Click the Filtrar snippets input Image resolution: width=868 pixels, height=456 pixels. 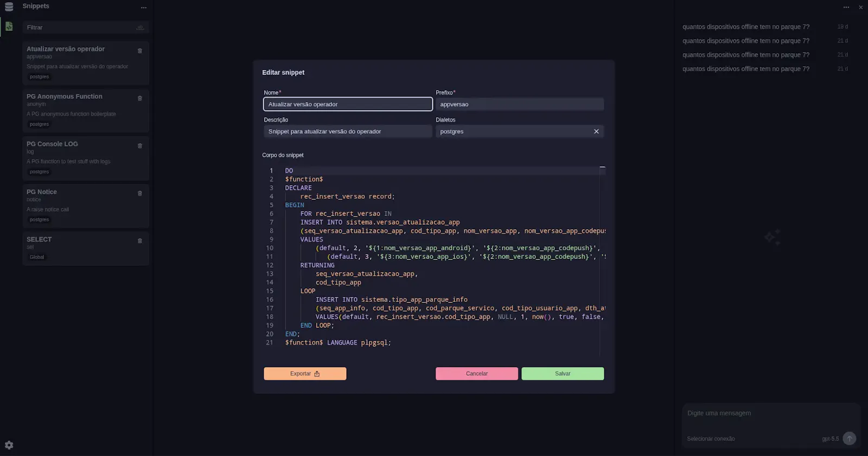coord(86,27)
